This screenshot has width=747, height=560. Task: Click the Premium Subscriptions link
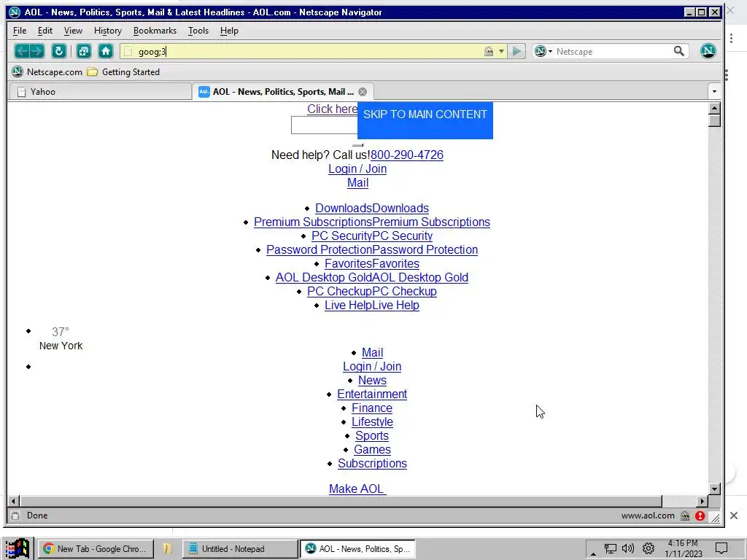pos(371,222)
